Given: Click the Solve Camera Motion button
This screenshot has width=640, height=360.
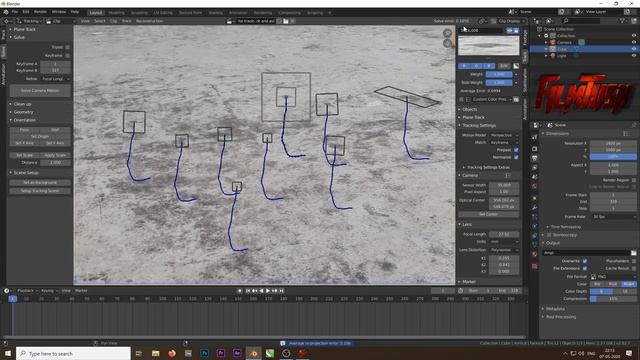Looking at the screenshot, I should (40, 91).
